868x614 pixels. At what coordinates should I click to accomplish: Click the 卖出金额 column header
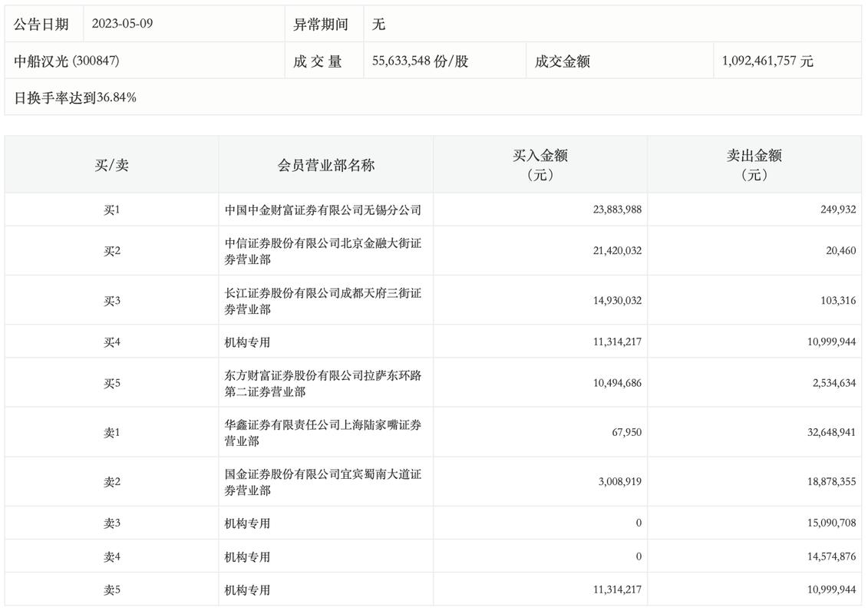point(754,165)
